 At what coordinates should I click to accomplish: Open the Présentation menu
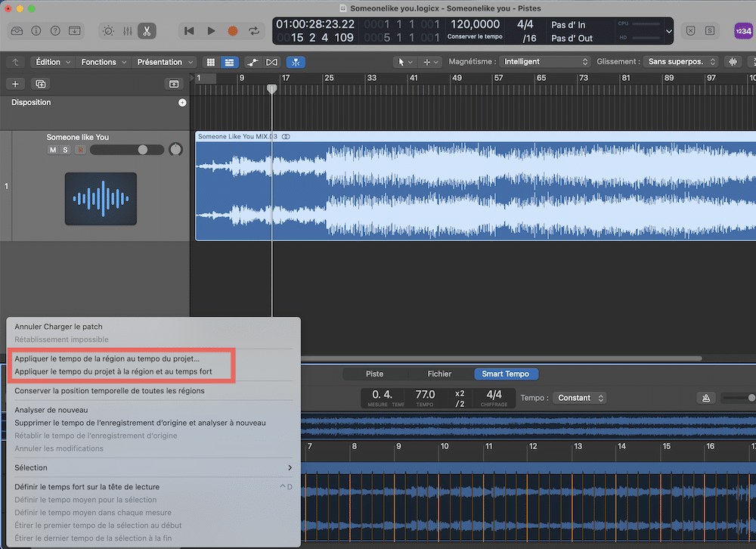pyautogui.click(x=164, y=62)
